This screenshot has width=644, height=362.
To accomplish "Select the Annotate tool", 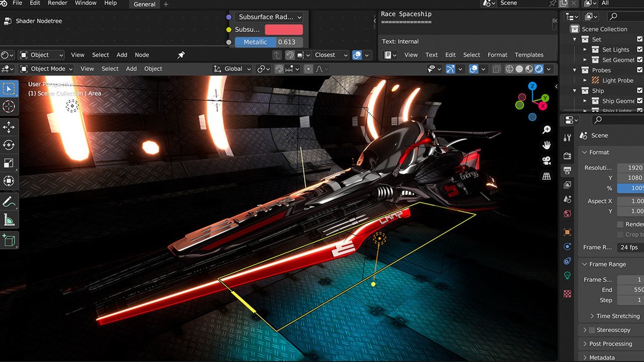I will click(9, 201).
